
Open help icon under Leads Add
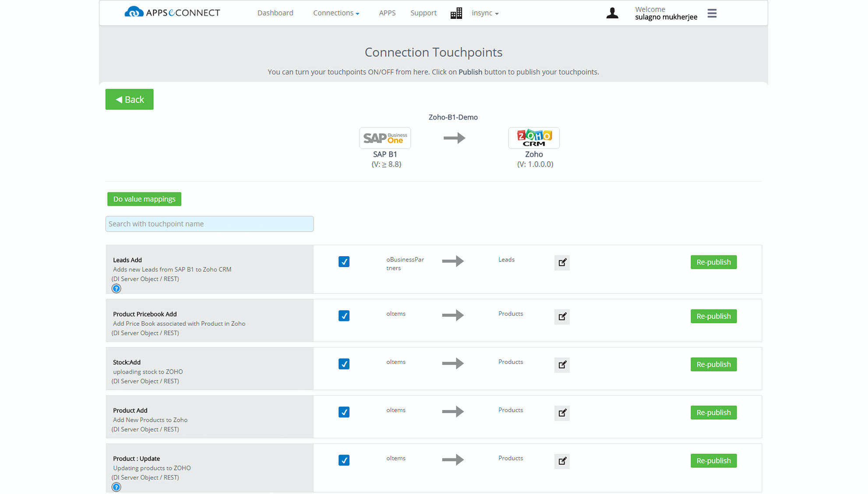pos(116,289)
